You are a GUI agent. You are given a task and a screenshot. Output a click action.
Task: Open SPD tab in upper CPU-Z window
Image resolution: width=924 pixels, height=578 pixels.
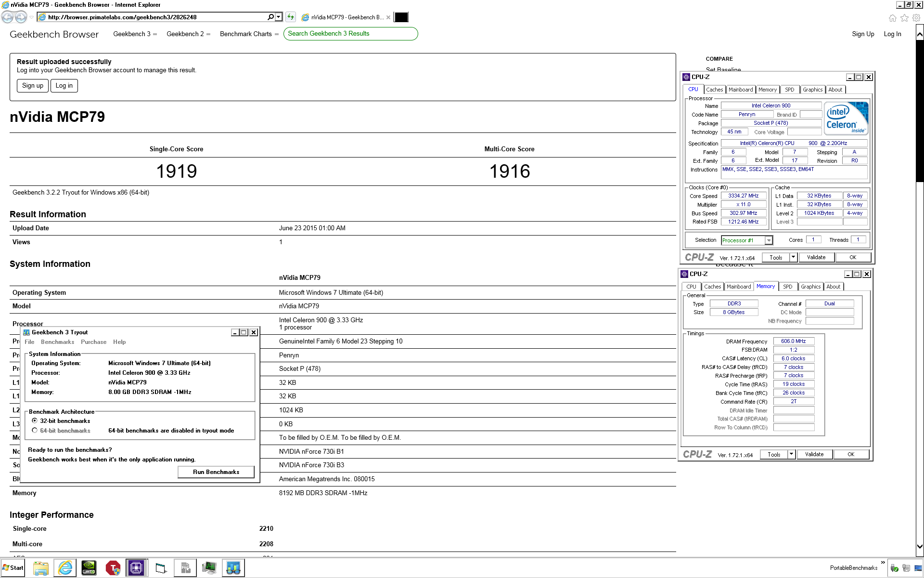[790, 90]
